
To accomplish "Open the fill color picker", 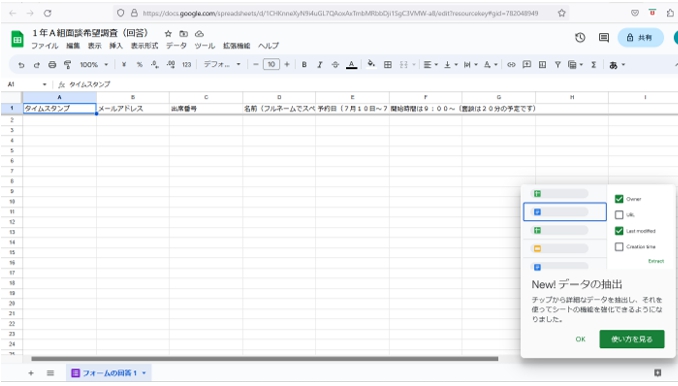I will pyautogui.click(x=371, y=64).
